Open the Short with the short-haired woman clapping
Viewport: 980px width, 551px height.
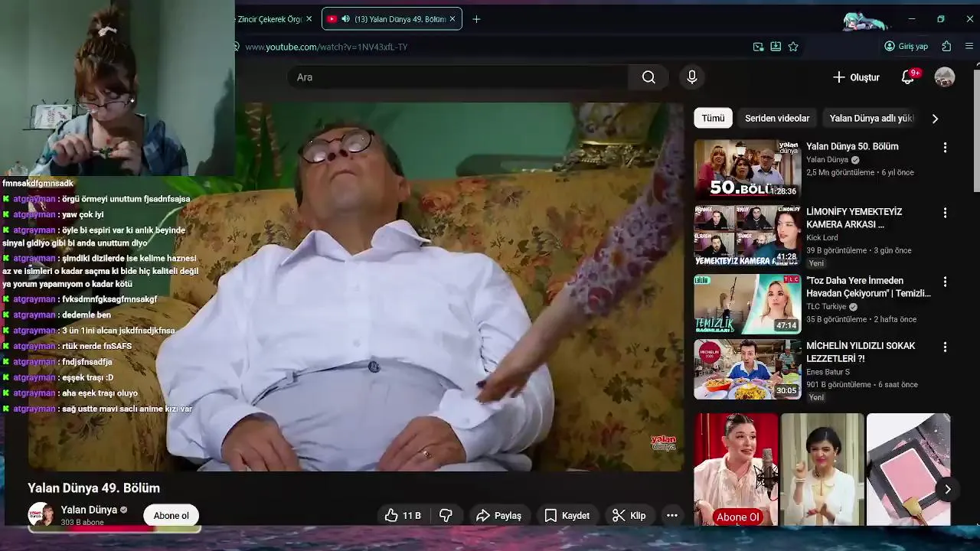click(822, 470)
